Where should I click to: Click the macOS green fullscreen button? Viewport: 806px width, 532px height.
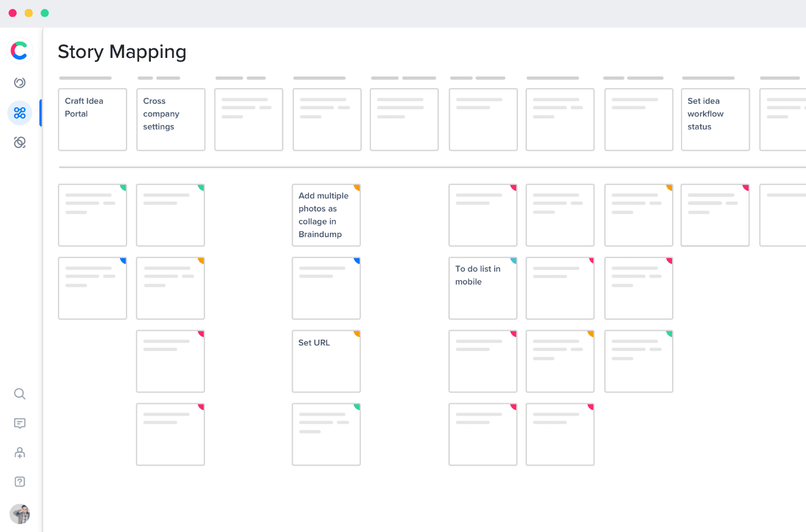45,13
